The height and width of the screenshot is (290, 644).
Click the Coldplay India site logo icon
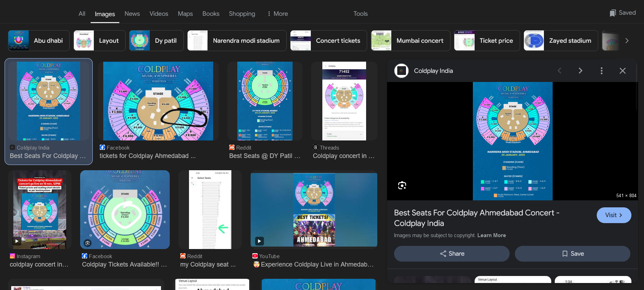[401, 71]
